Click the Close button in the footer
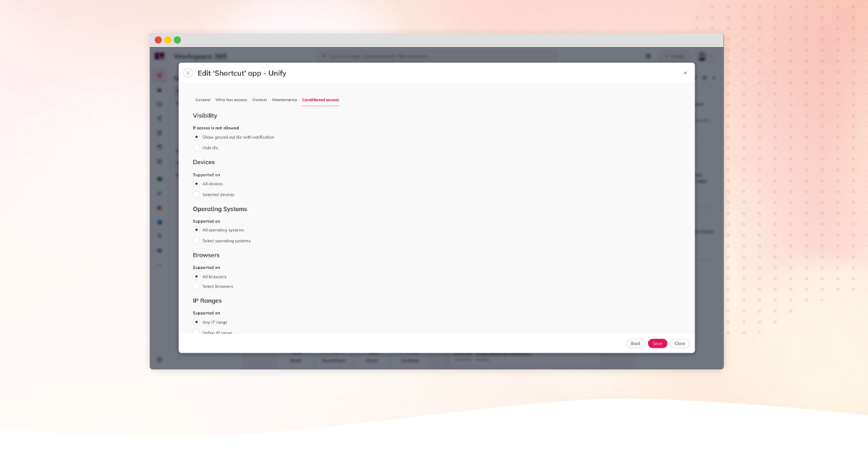The height and width of the screenshot is (454, 868). click(x=679, y=343)
